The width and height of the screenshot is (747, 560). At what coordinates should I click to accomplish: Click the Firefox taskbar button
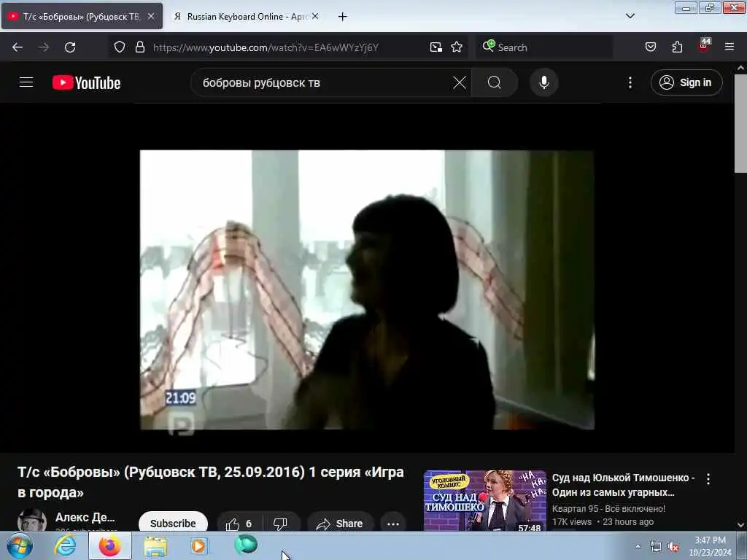pos(109,545)
